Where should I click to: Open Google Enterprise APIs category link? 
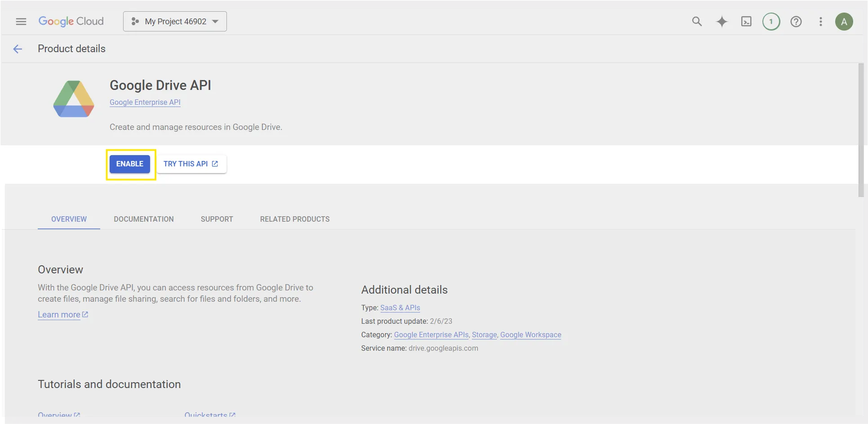pos(431,335)
